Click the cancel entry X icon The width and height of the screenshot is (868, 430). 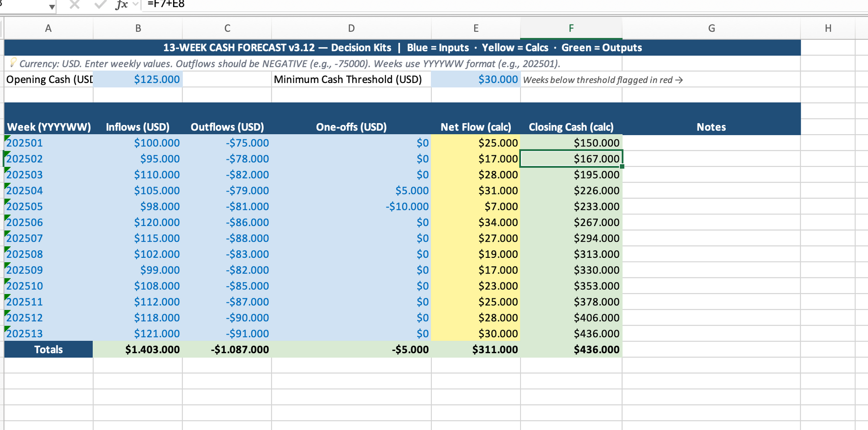click(x=74, y=4)
